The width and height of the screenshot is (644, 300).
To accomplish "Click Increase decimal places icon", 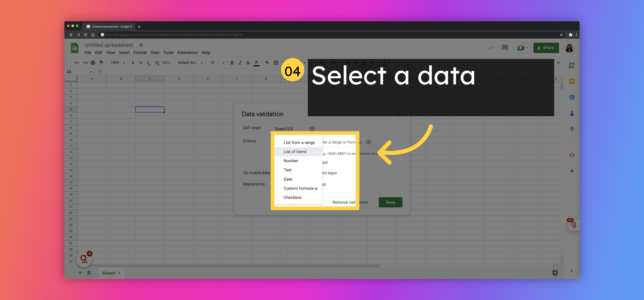I will 157,63.
